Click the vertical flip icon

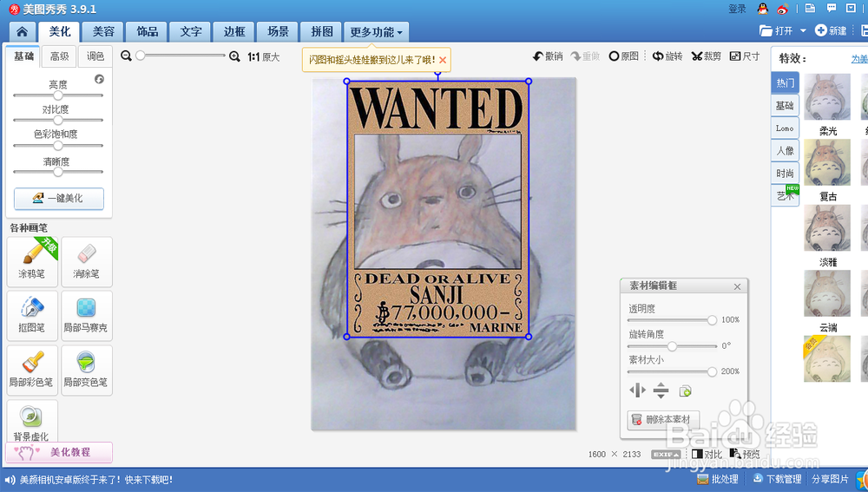661,390
